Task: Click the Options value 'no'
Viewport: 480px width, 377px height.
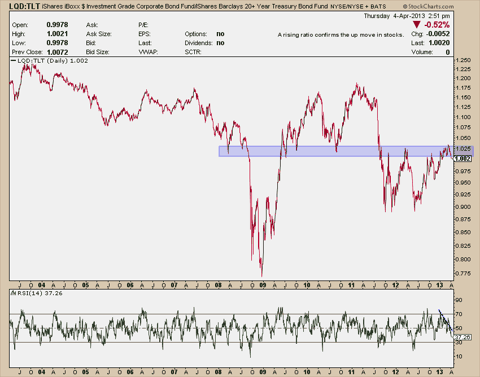Action: coord(220,34)
